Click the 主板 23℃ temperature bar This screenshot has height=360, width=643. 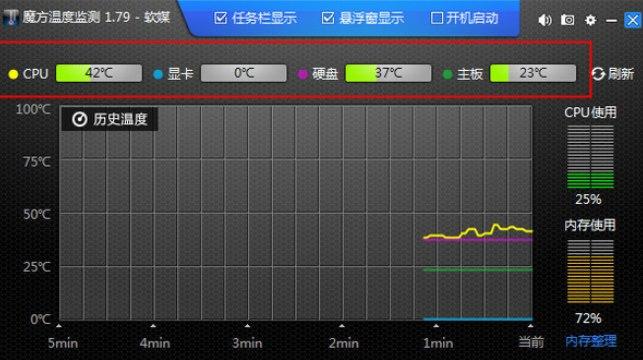[x=533, y=73]
